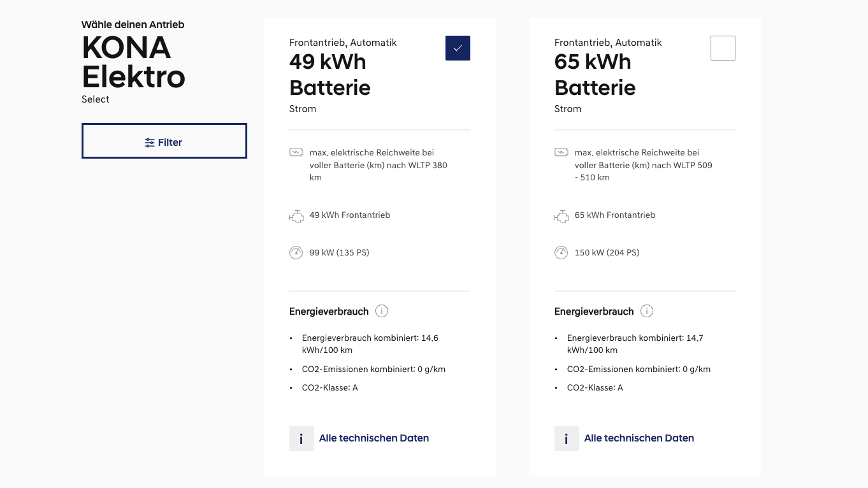Viewport: 868px width, 488px height.
Task: Click battery range icon on 49 kWh card
Action: pyautogui.click(x=296, y=153)
